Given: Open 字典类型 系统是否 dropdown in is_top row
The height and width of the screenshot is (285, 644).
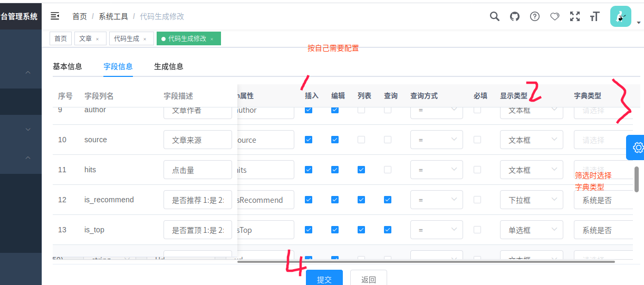Looking at the screenshot, I should pos(603,230).
